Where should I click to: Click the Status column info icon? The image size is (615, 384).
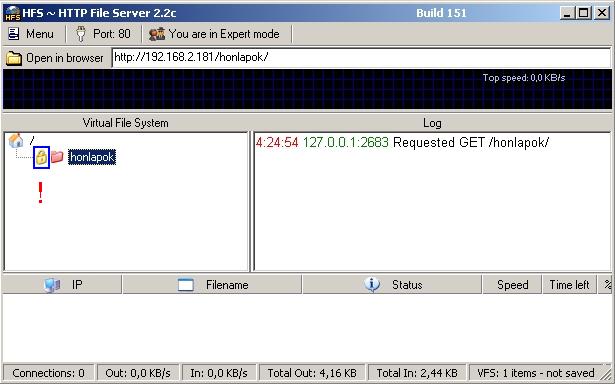pos(372,284)
